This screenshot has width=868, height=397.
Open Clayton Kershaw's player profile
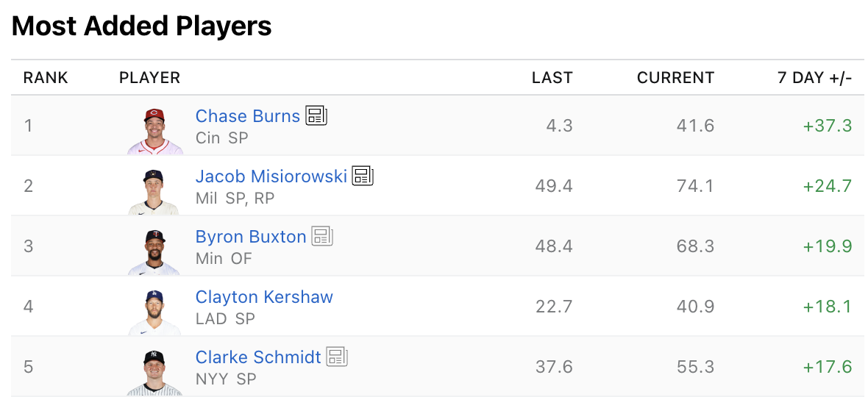264,297
